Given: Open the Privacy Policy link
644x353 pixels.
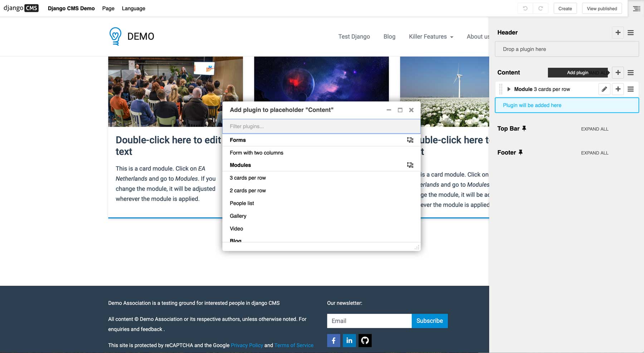Looking at the screenshot, I should click(x=247, y=345).
